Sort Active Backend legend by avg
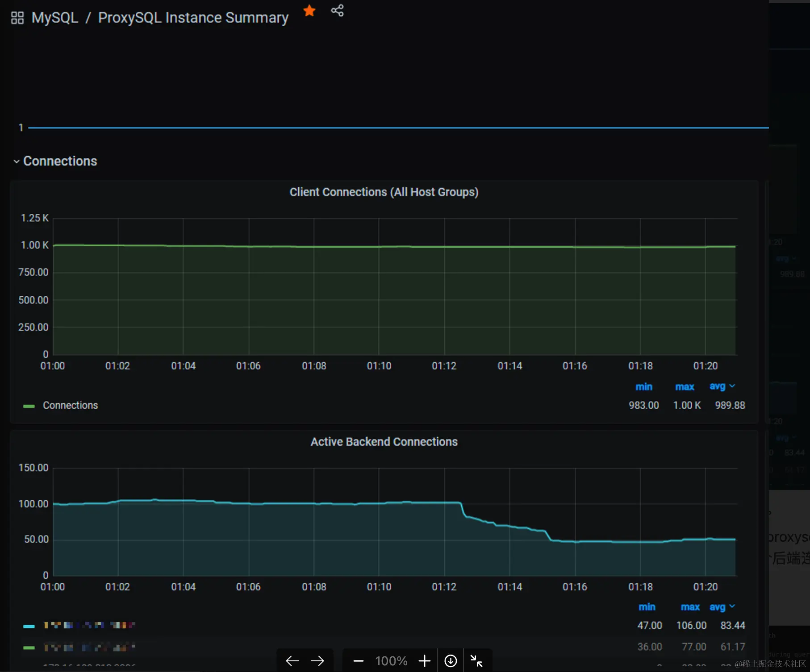This screenshot has height=672, width=810. (722, 607)
